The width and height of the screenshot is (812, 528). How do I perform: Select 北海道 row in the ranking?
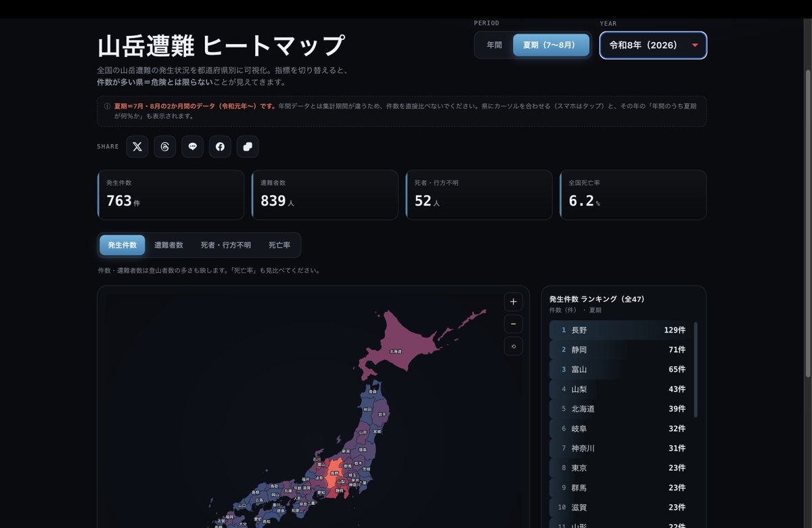pyautogui.click(x=620, y=409)
